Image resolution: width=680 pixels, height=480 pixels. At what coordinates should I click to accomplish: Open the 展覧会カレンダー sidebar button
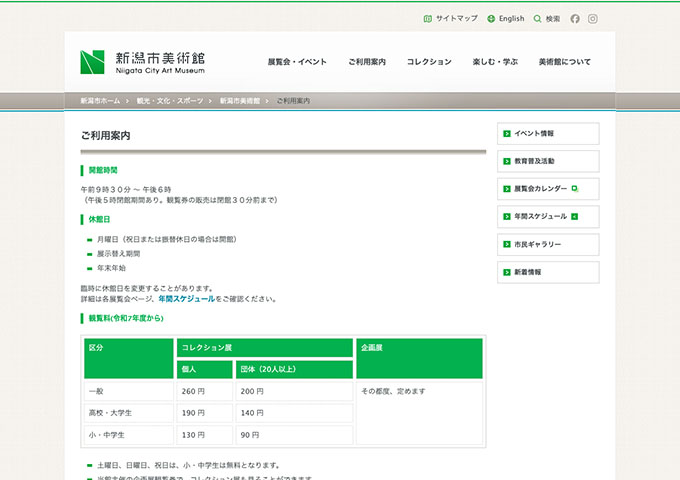[548, 189]
